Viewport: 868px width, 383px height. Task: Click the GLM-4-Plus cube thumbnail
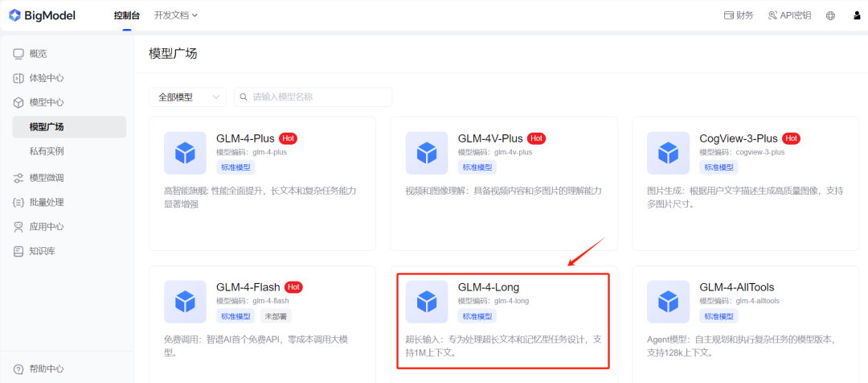[x=185, y=153]
